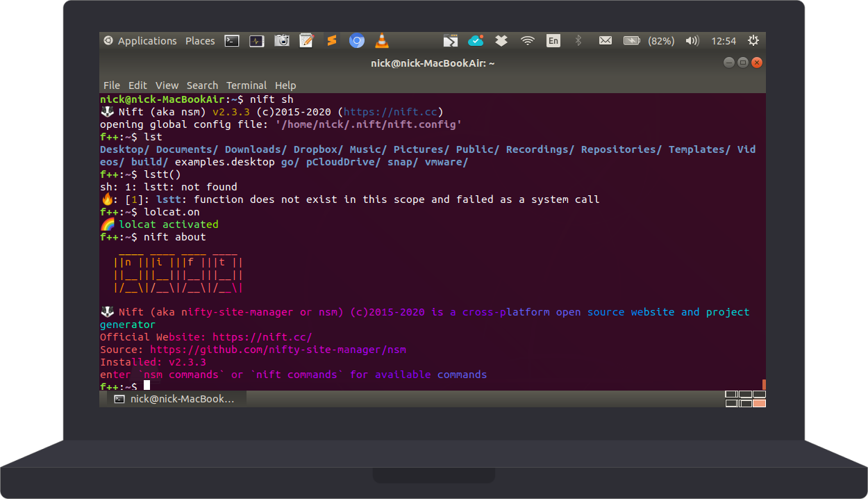Click the rainbow emoji before lolcat activated
Image resolution: width=868 pixels, height=499 pixels.
(x=107, y=224)
